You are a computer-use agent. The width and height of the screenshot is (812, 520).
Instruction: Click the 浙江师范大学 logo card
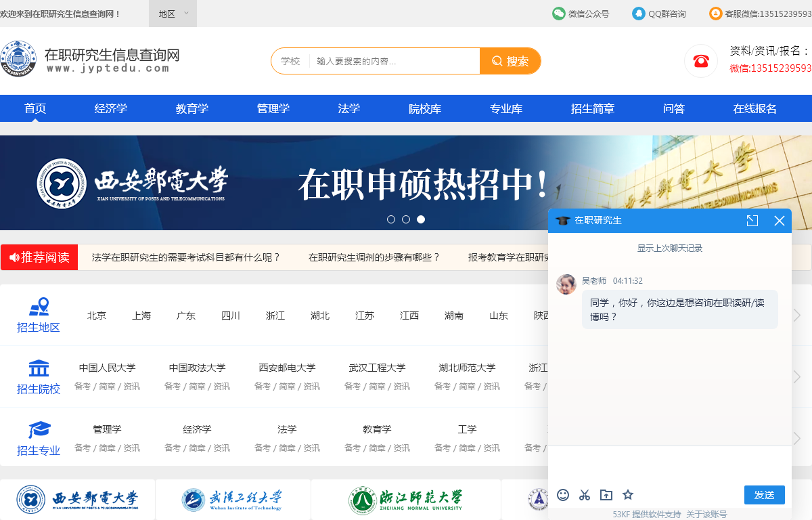pos(406,500)
